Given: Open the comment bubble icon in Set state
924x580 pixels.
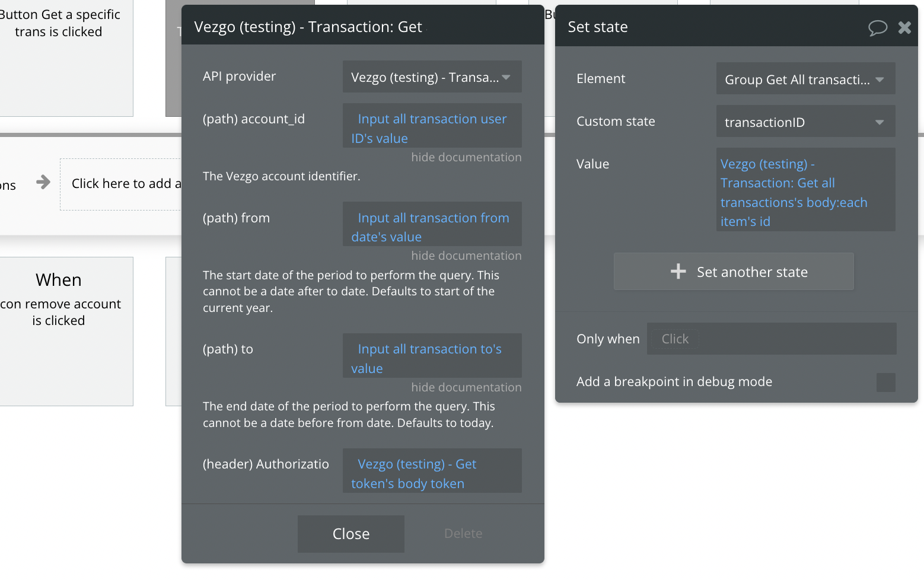Looking at the screenshot, I should (x=877, y=27).
